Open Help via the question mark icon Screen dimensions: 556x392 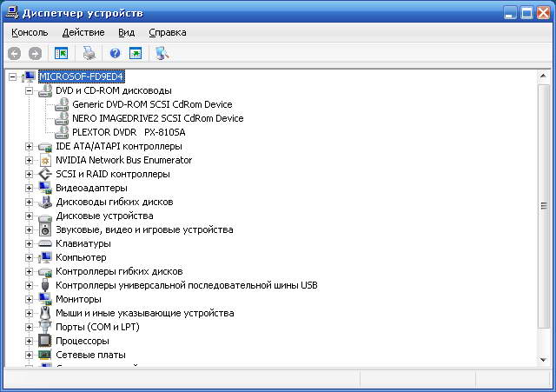[115, 53]
